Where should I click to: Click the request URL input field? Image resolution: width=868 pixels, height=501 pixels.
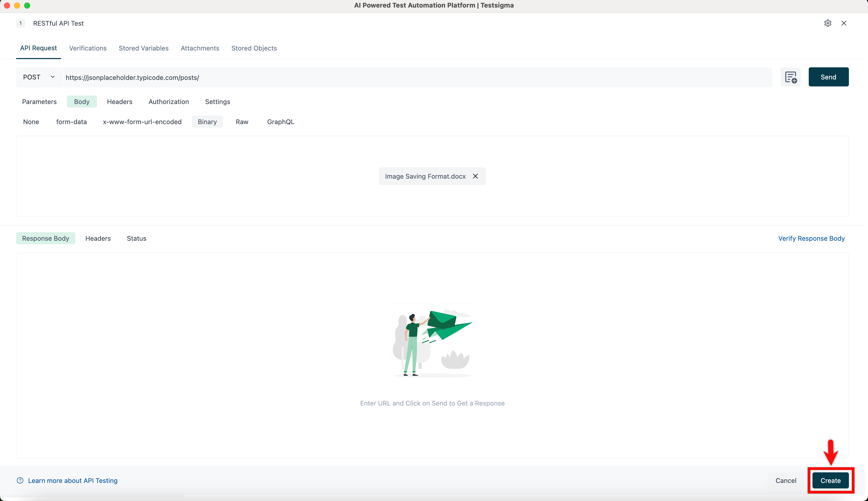(x=418, y=77)
